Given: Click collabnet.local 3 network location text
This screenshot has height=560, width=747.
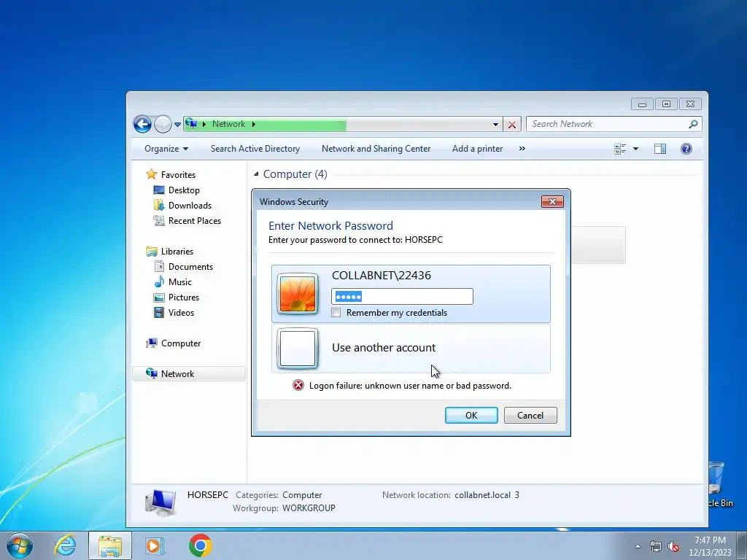Looking at the screenshot, I should [x=487, y=495].
